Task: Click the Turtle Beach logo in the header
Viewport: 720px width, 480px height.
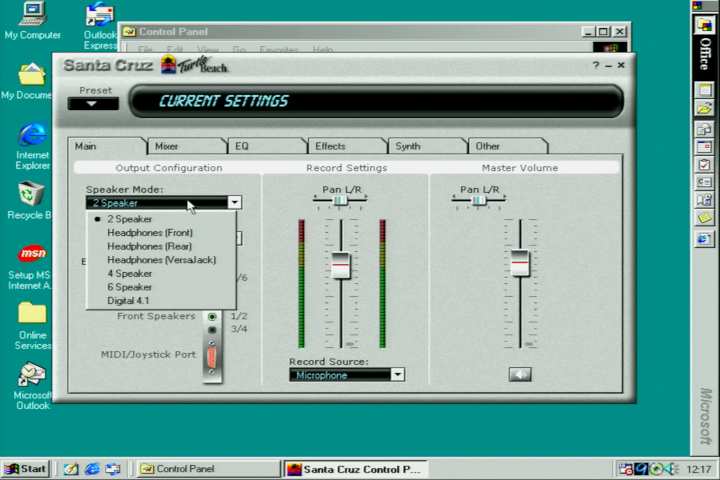Action: 195,65
